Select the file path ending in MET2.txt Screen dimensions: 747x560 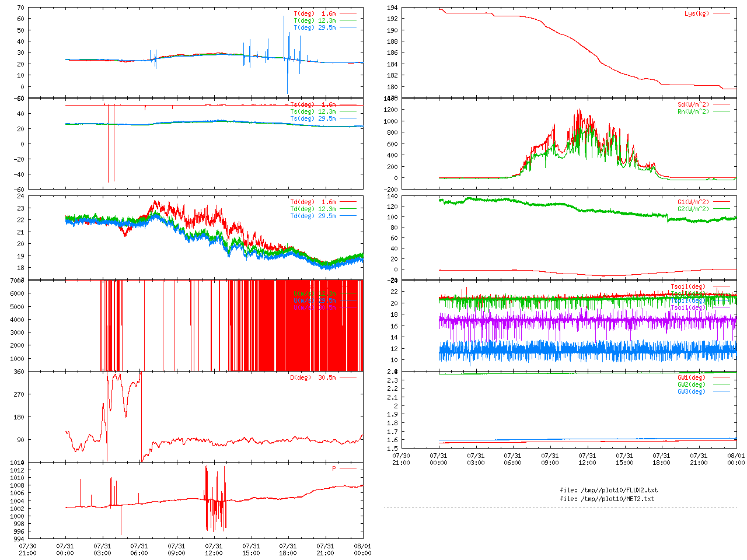click(x=607, y=499)
